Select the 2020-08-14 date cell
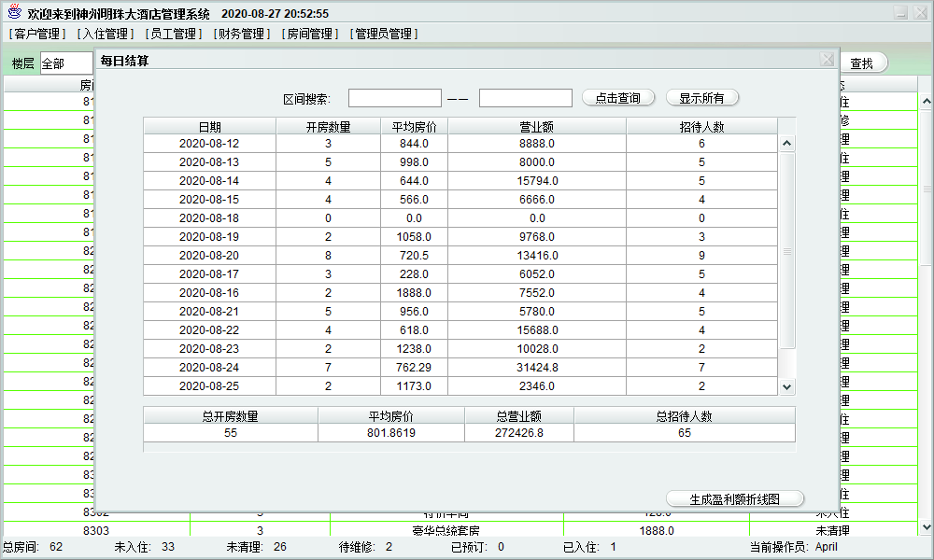The width and height of the screenshot is (934, 560). coord(209,181)
